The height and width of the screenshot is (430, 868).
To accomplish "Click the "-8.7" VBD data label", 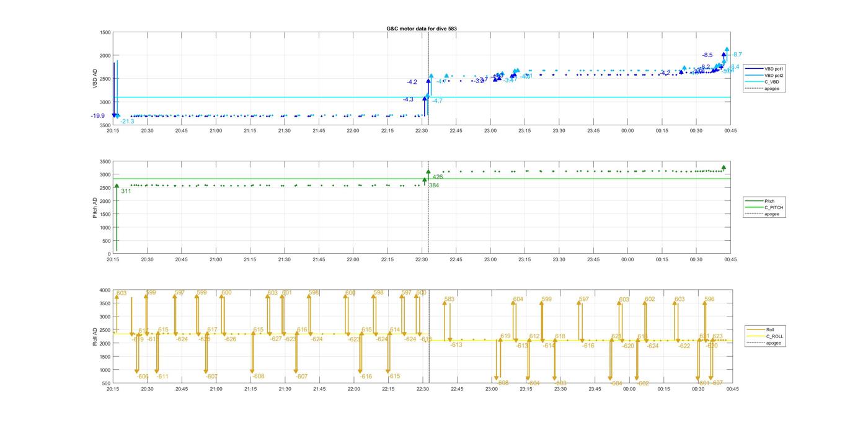I will pos(737,55).
